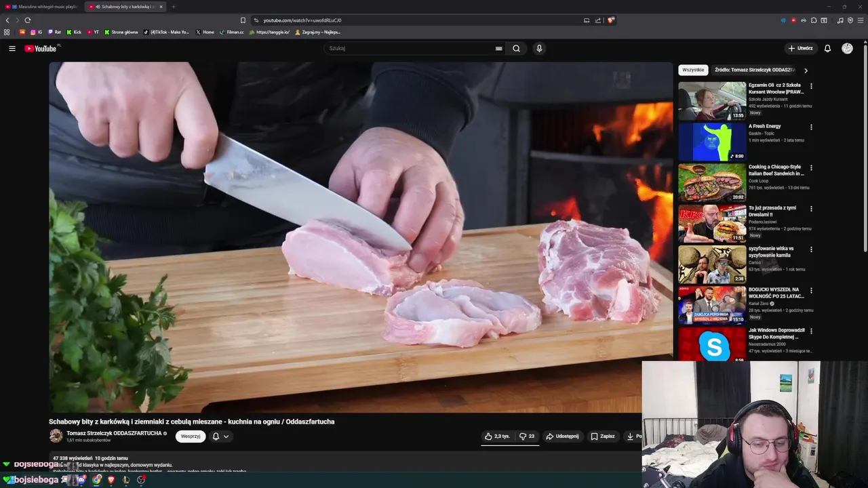
Task: Open the on-screen keyboard in search box
Action: tap(499, 48)
